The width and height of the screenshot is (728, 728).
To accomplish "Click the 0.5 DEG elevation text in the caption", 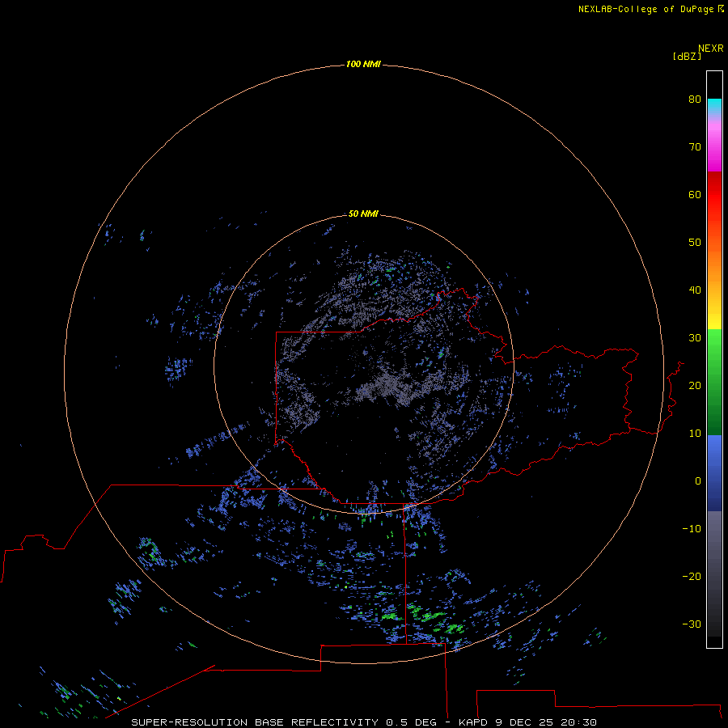I will pyautogui.click(x=412, y=722).
